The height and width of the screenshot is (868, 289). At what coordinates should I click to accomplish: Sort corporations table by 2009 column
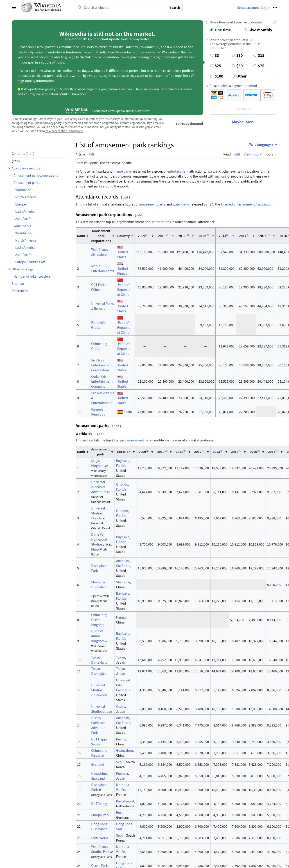click(x=152, y=236)
